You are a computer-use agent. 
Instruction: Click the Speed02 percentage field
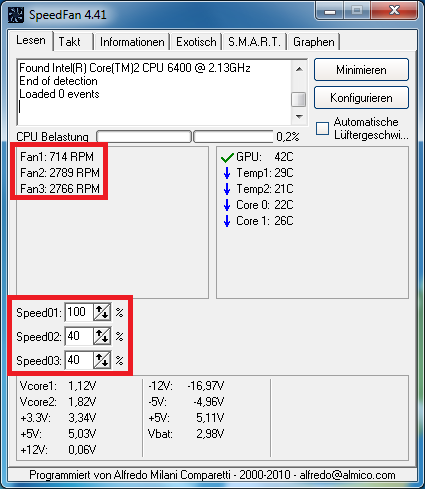79,336
